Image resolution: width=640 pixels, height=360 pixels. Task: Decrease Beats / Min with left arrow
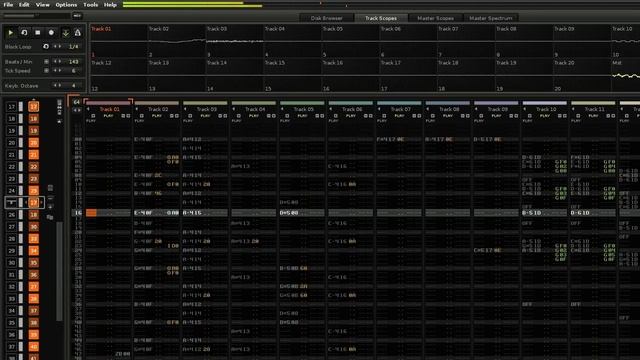tap(55, 62)
